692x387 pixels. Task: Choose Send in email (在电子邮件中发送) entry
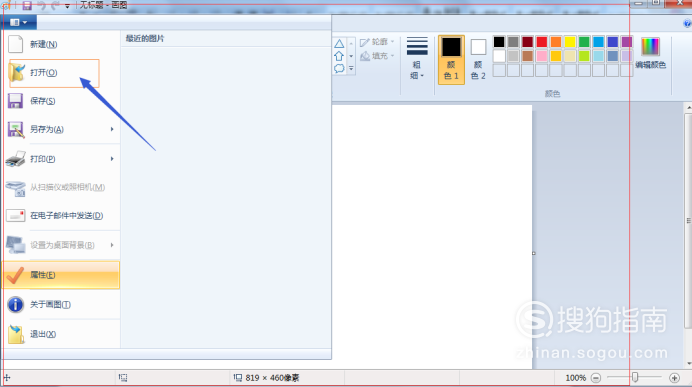coord(61,215)
